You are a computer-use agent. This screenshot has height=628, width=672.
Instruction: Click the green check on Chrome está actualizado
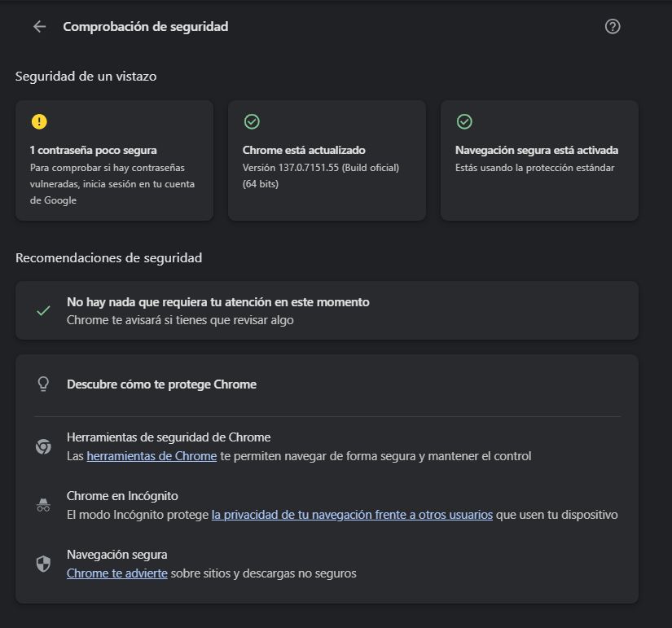tap(252, 121)
